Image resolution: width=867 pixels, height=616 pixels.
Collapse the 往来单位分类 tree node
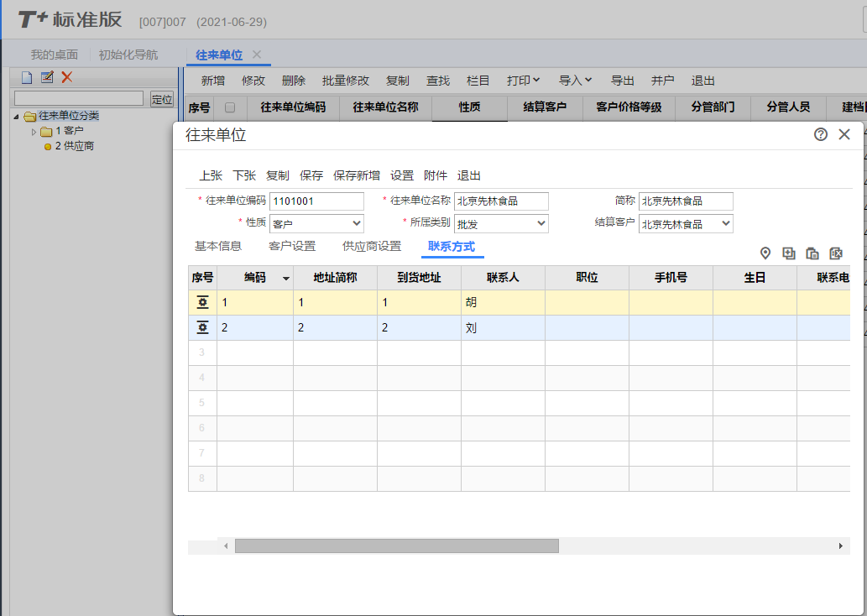coord(17,116)
